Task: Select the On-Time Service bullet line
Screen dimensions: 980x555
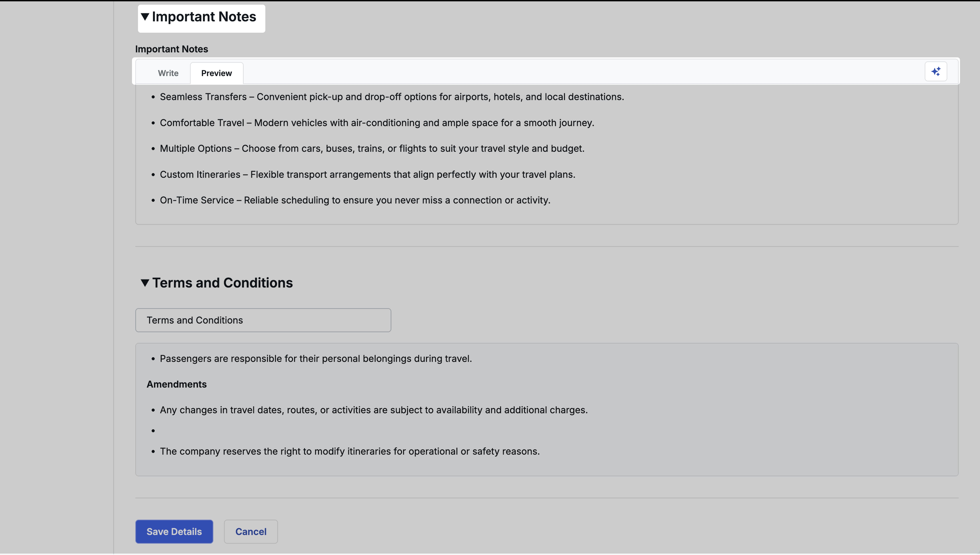Action: click(355, 200)
